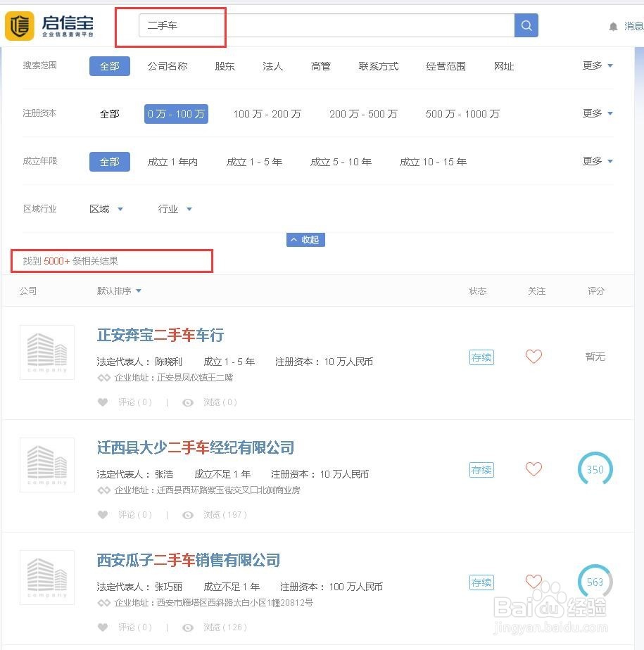Open the 区域 dropdown
644x650 pixels.
click(106, 208)
